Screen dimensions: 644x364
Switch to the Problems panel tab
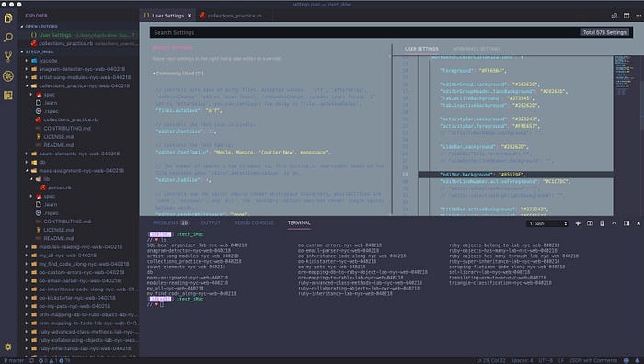click(170, 222)
